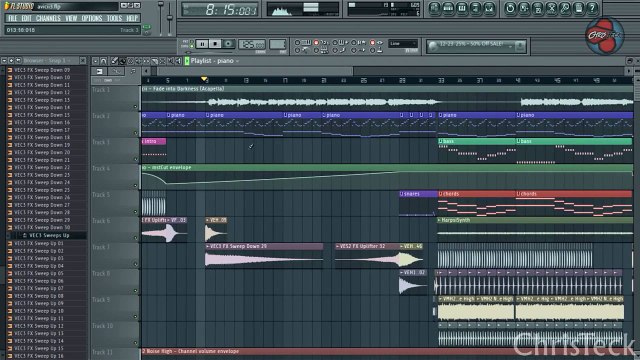This screenshot has width=640, height=360.
Task: Open the OPTIONS menu
Action: [92, 18]
